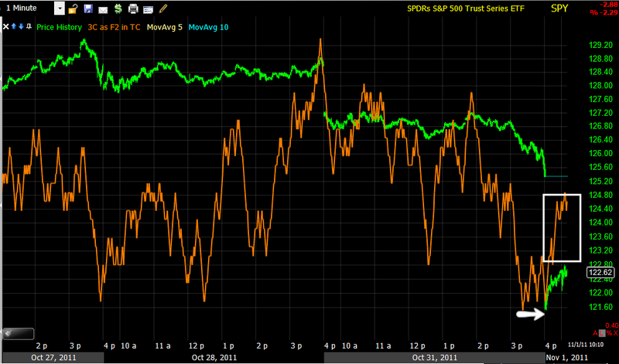Image resolution: width=619 pixels, height=364 pixels.
Task: Toggle arithmetic scale A button
Action: 596,333
